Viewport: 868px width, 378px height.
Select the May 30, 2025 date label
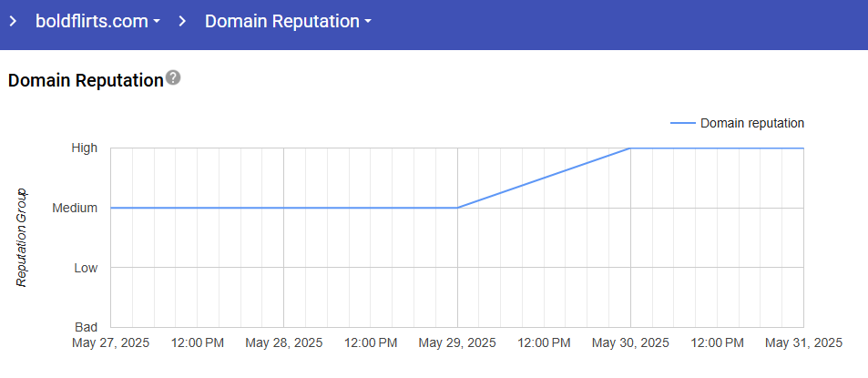[630, 343]
